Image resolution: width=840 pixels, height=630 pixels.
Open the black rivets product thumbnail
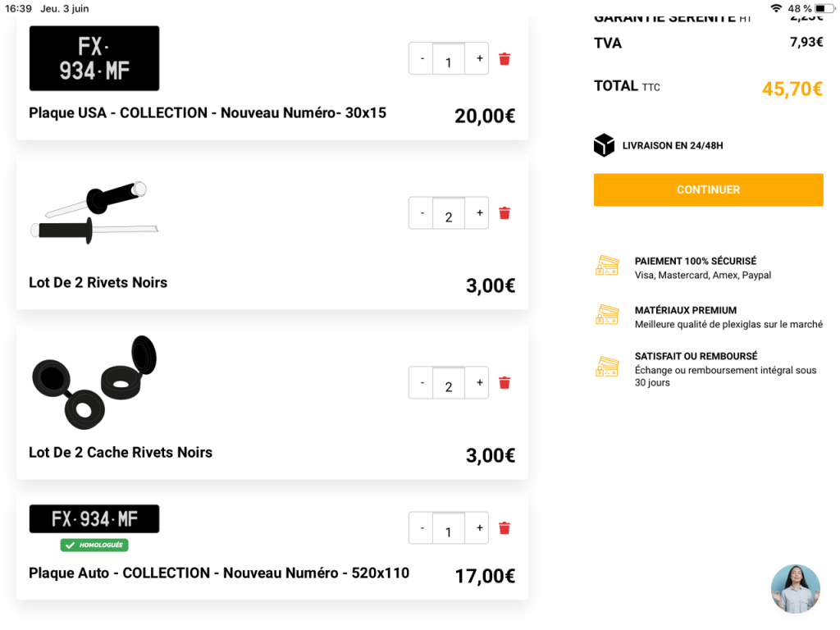[x=94, y=212]
